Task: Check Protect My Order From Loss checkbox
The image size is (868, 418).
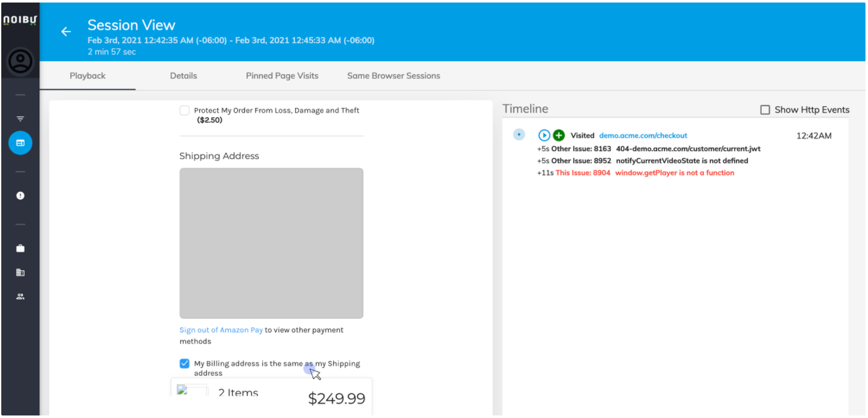Action: point(184,110)
